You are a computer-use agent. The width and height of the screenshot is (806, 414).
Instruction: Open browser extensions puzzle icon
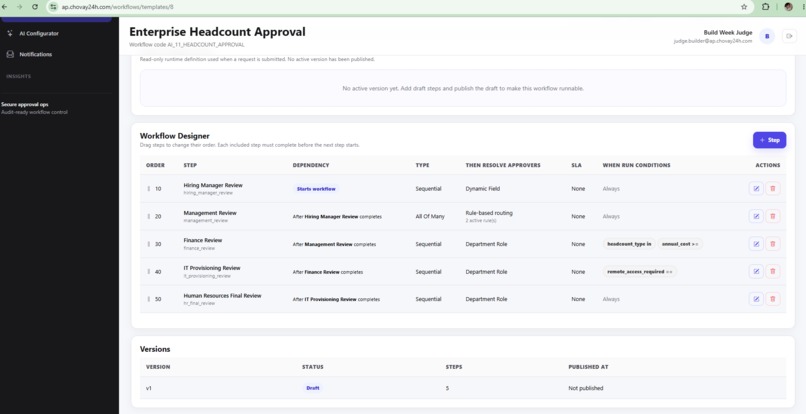765,7
